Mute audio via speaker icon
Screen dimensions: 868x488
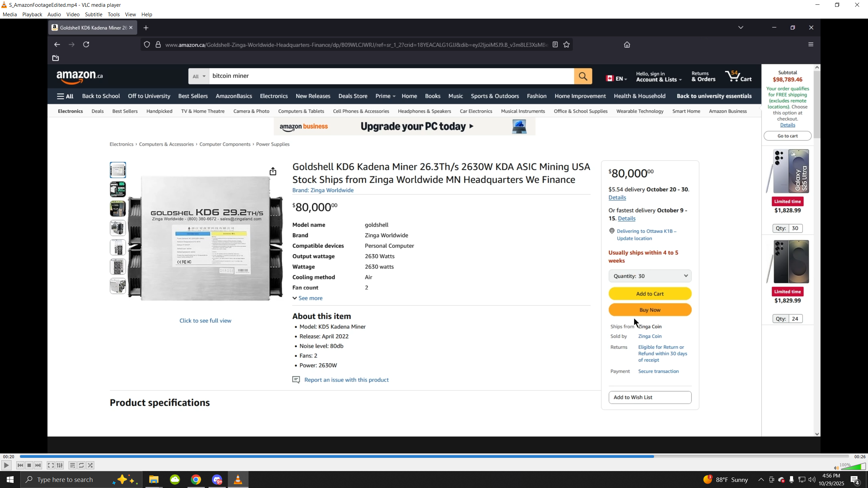tap(836, 468)
